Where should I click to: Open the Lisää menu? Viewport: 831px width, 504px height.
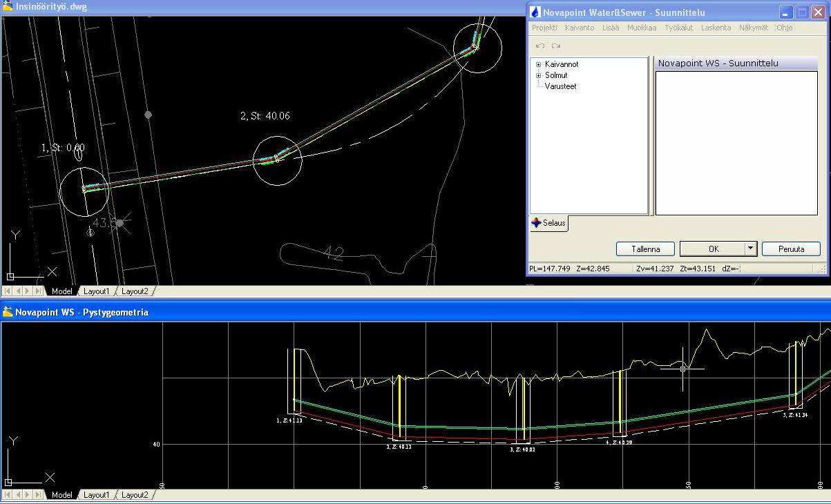(611, 28)
